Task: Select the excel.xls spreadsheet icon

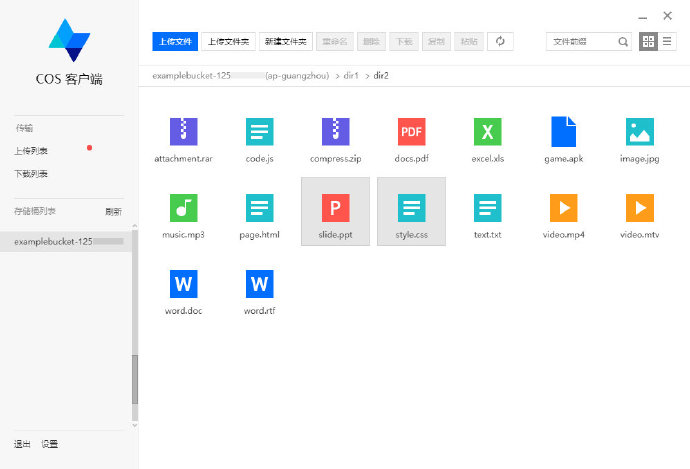Action: coord(487,132)
